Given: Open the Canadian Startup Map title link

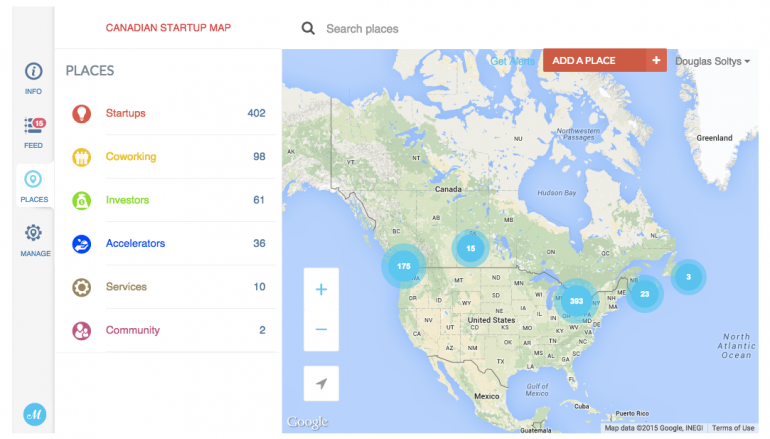Looking at the screenshot, I should 168,28.
